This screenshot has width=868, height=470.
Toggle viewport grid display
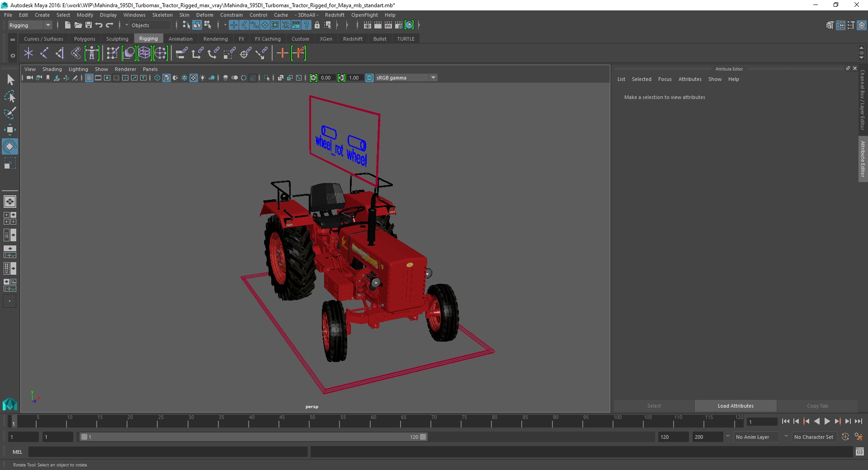tap(89, 78)
